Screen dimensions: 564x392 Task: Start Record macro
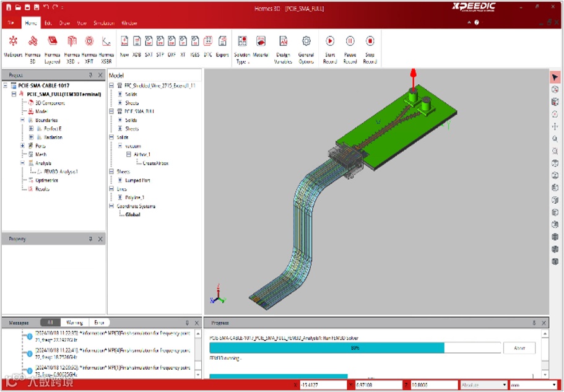[x=330, y=50]
